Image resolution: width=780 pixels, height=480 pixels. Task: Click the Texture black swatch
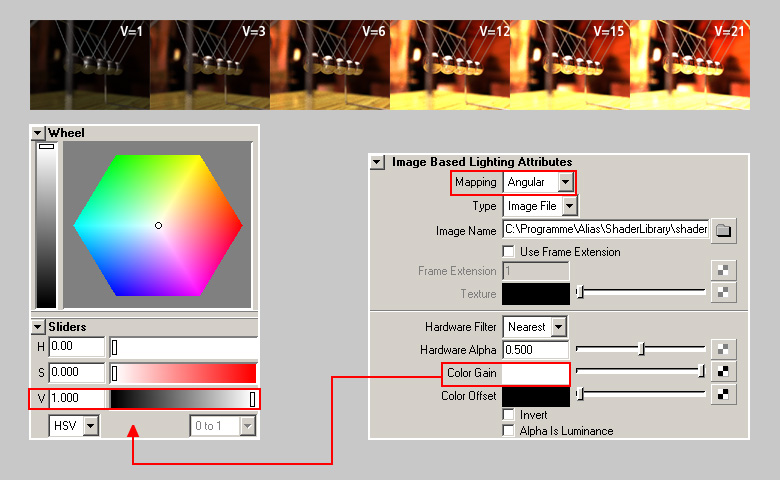point(536,293)
